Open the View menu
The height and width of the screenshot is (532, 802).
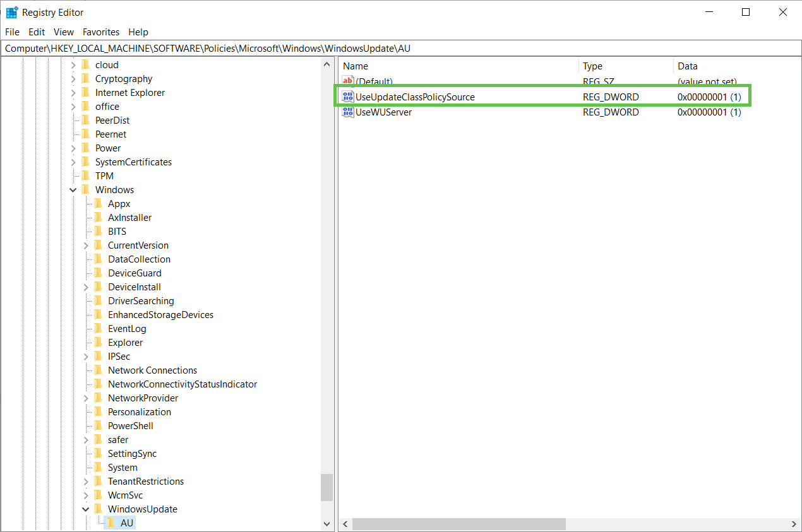[x=64, y=32]
